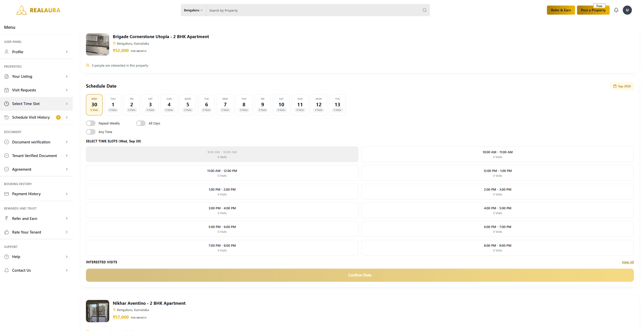Click the Brigade Cornerstone location pin icon

pyautogui.click(x=114, y=43)
